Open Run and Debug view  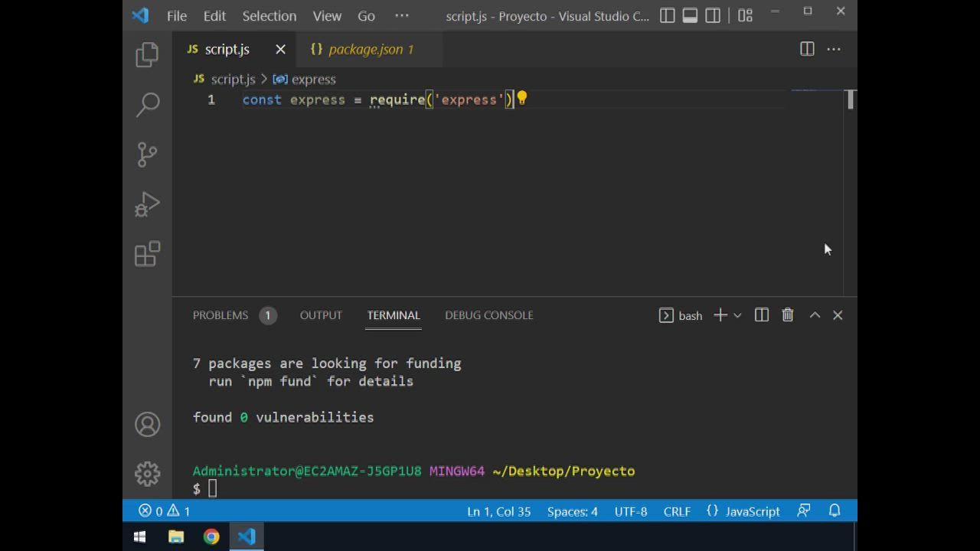(x=147, y=204)
